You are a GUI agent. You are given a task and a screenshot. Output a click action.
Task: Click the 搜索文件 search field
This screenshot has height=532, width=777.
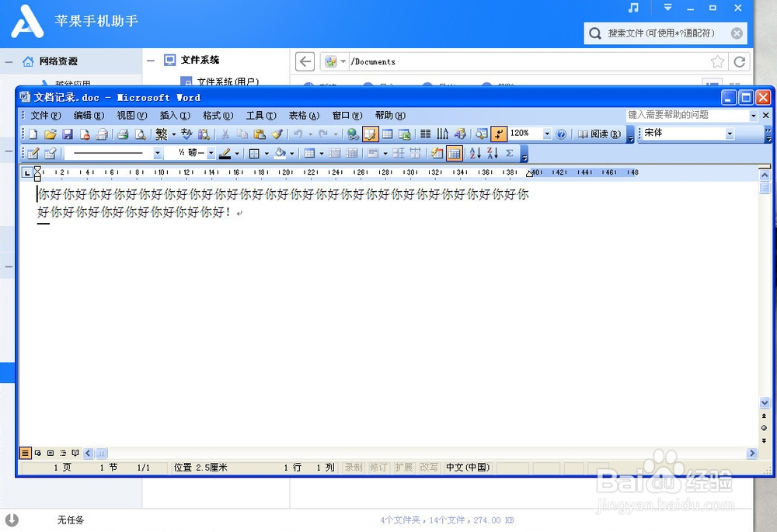(666, 33)
